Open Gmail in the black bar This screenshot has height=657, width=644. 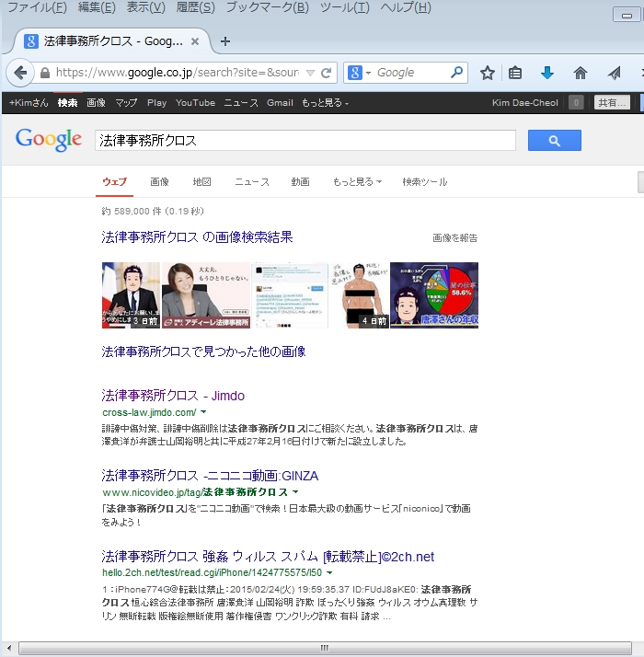pyautogui.click(x=280, y=103)
